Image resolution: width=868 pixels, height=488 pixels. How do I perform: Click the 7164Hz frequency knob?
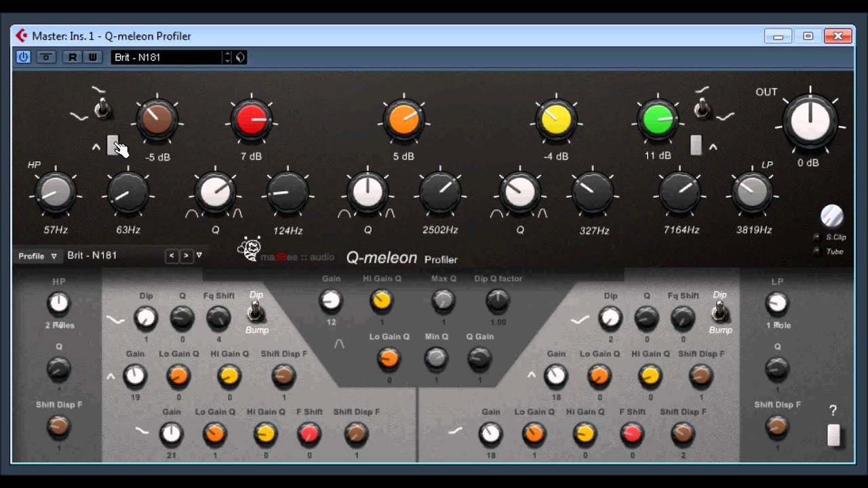[680, 193]
